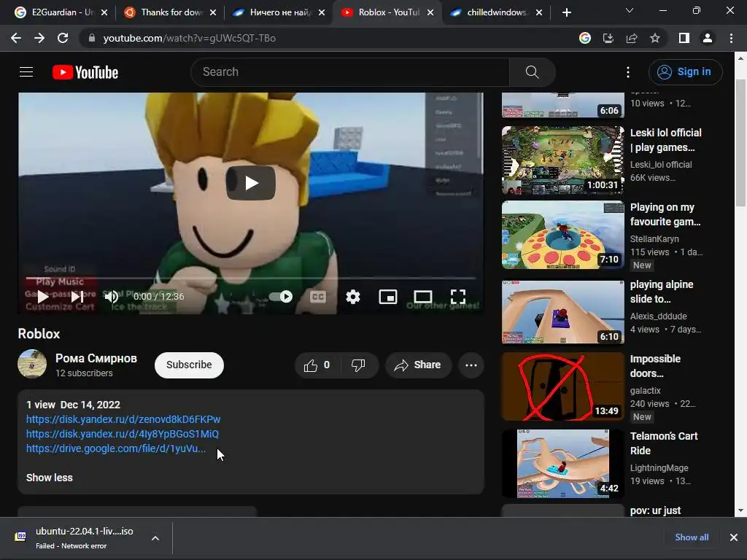Toggle the autoplay switch

click(281, 297)
